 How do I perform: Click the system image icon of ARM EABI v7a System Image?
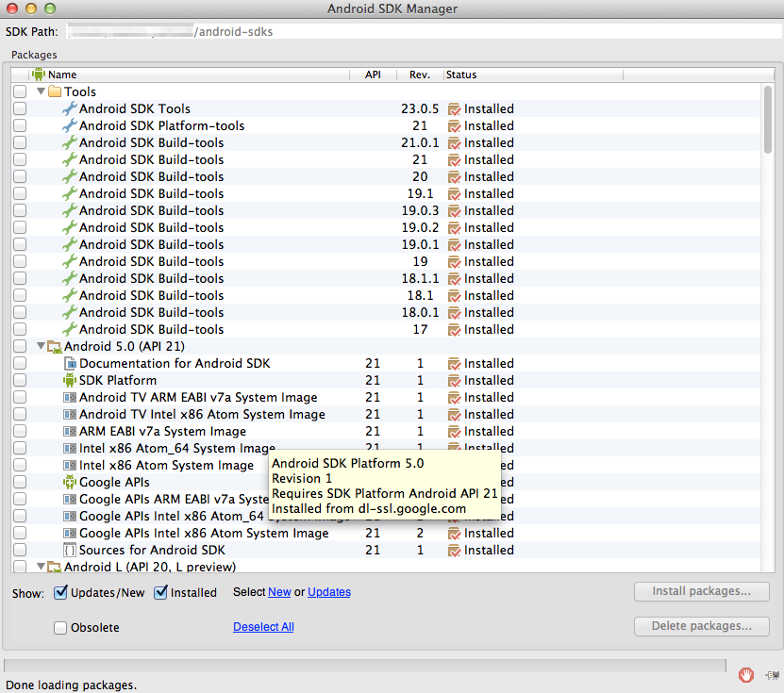pyautogui.click(x=70, y=431)
